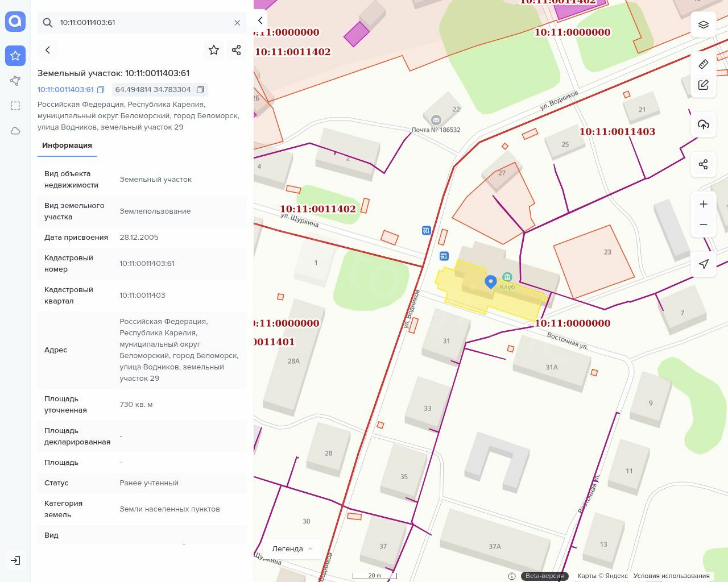Screen dimensions: 728x582
Task: Go back from parcel details
Action: click(x=48, y=50)
